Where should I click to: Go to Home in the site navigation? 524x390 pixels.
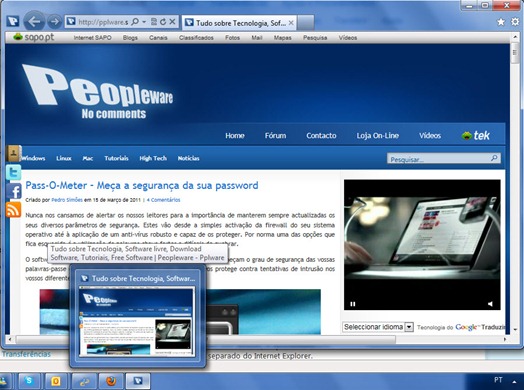(x=235, y=136)
